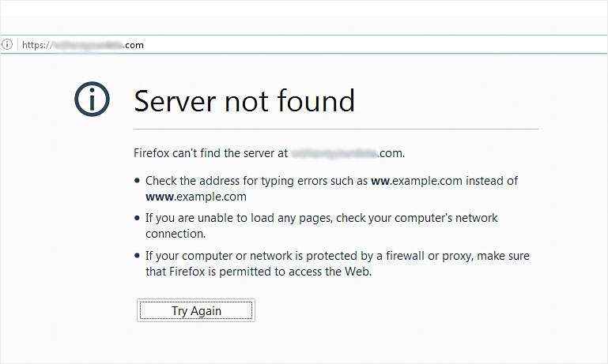The width and height of the screenshot is (608, 364).
Task: Click the .com suffix in address bar
Action: pos(134,45)
